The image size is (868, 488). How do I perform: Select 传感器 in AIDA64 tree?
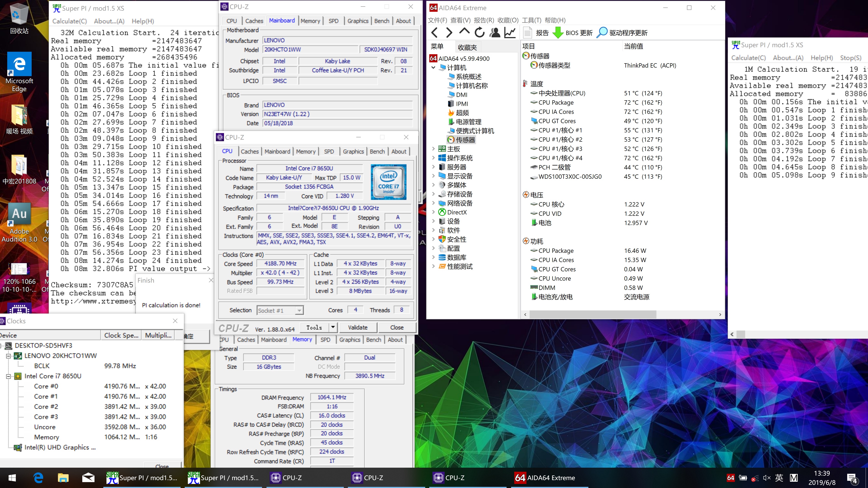pos(461,140)
